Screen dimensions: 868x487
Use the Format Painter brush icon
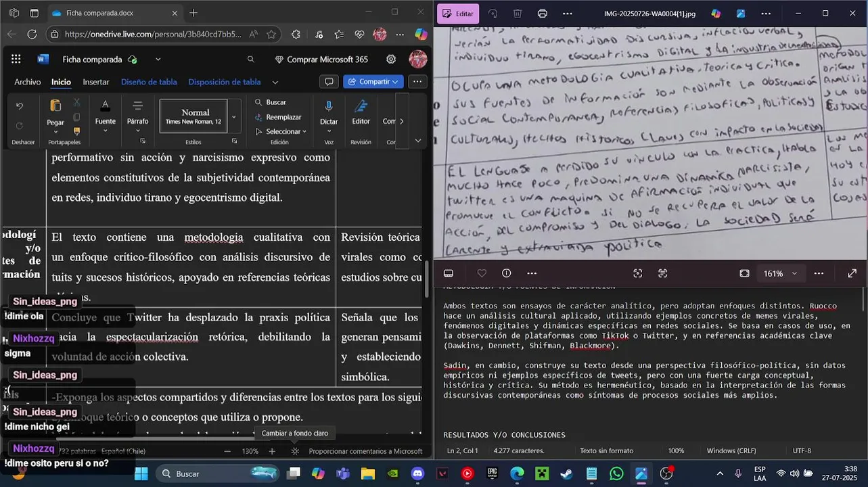(76, 131)
